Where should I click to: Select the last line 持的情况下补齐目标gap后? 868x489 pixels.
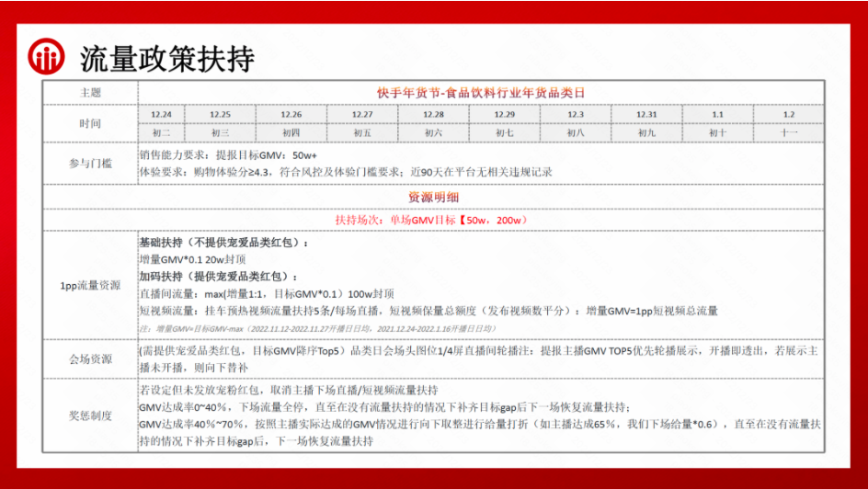[x=257, y=441]
